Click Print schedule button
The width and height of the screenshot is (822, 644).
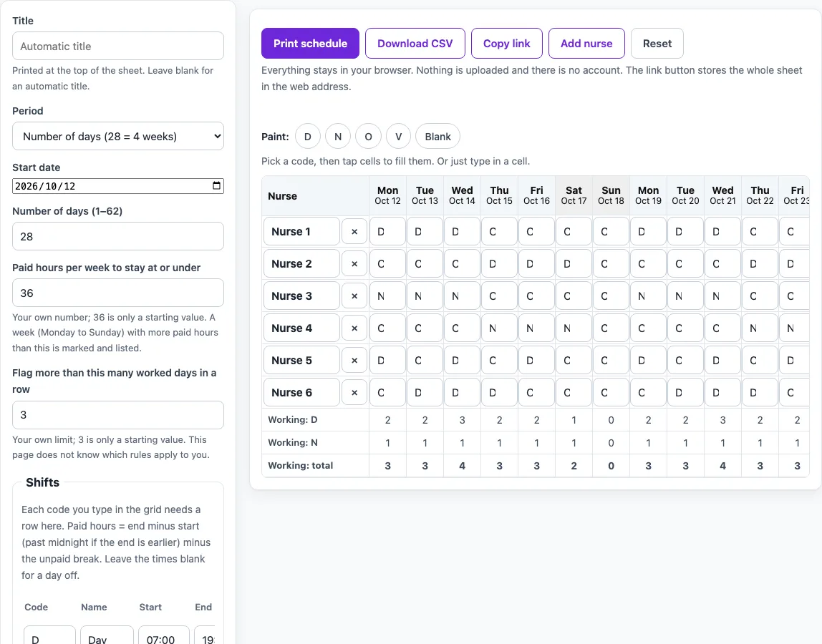pos(310,44)
